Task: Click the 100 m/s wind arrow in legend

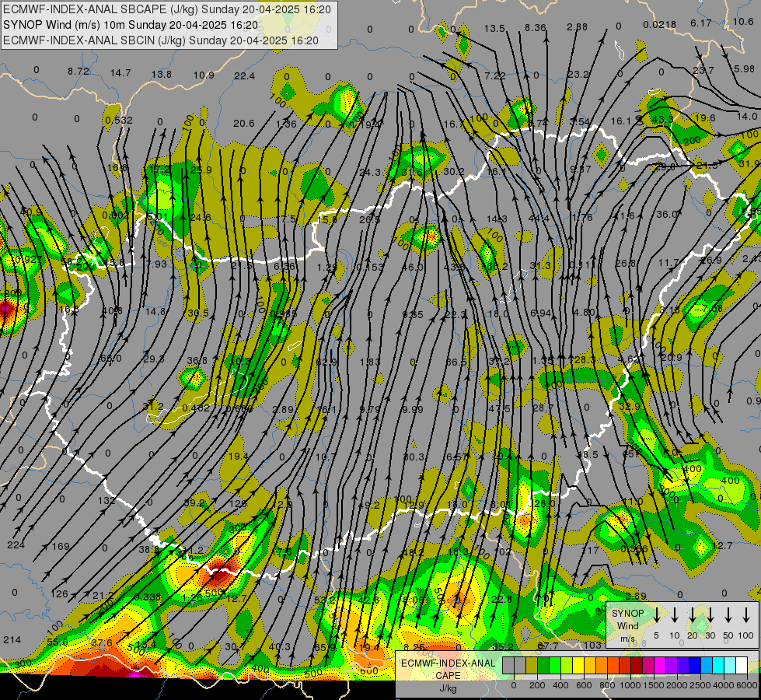Action: (746, 614)
